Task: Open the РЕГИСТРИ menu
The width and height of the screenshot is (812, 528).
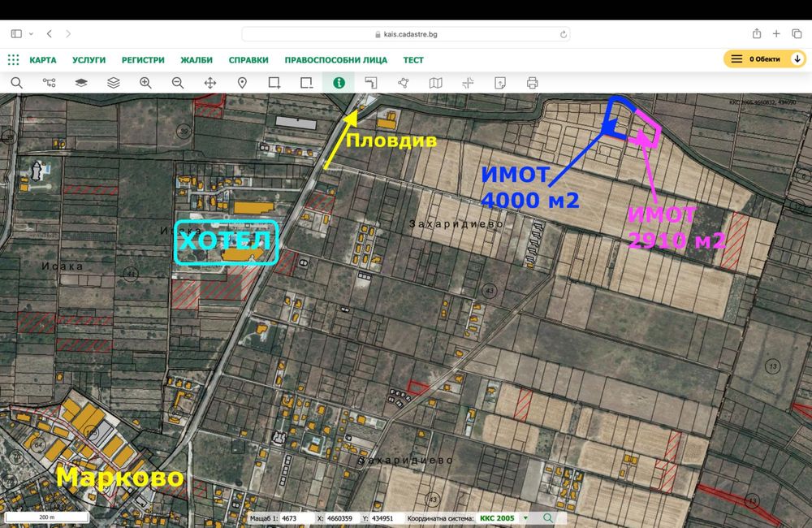Action: pos(143,60)
